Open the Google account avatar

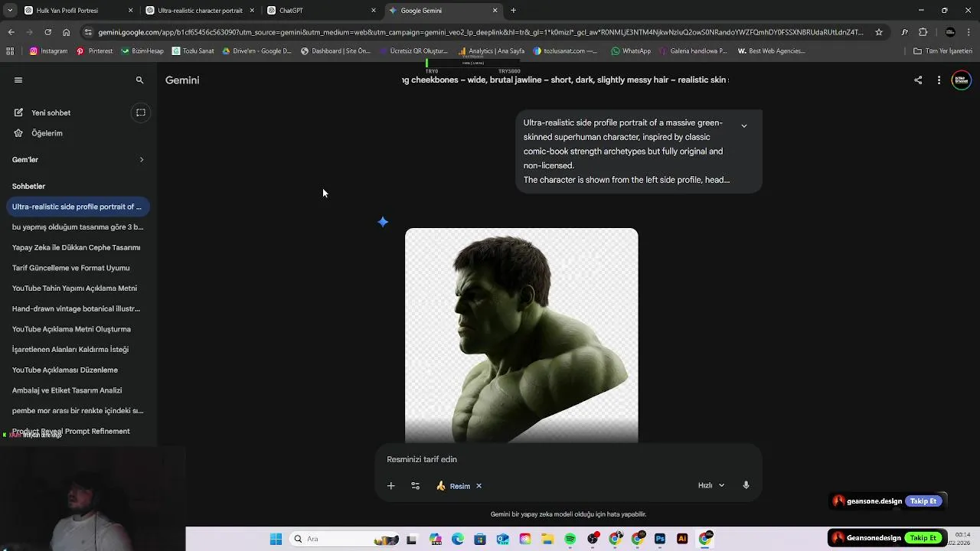pos(961,80)
